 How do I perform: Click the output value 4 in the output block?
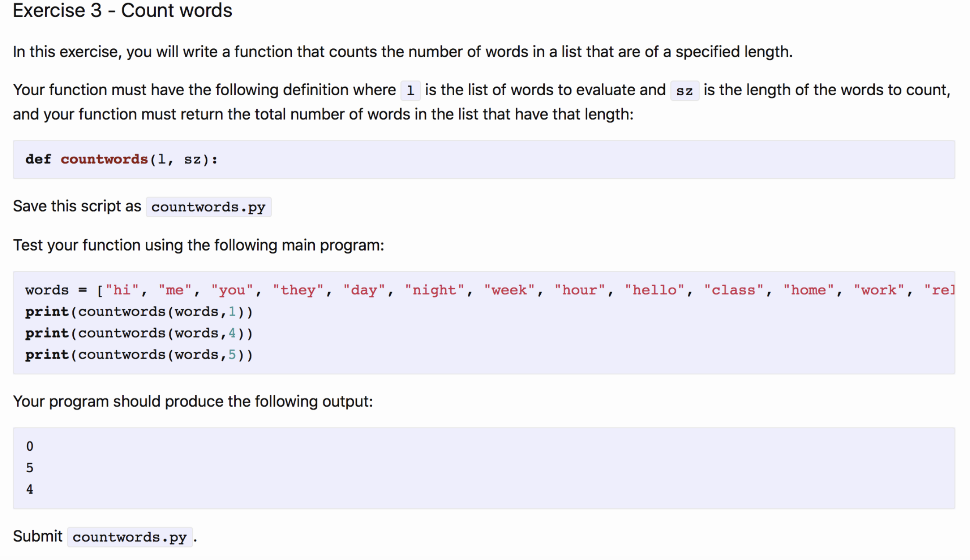coord(30,489)
